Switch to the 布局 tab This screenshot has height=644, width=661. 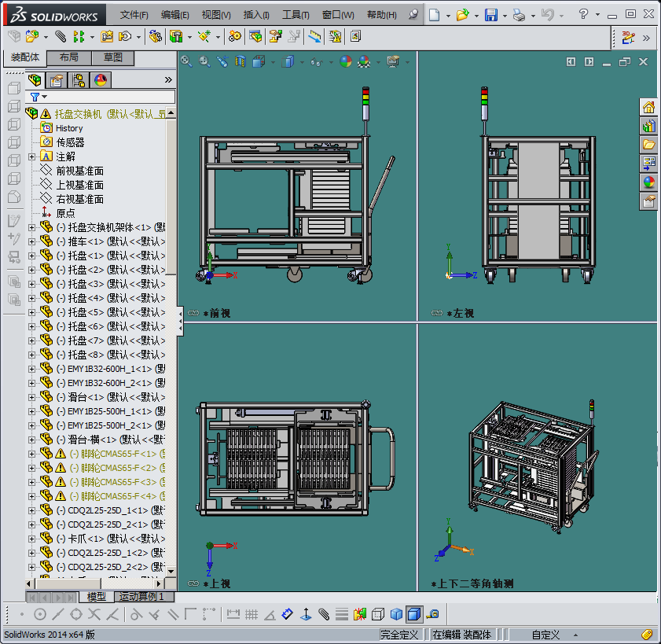[69, 57]
